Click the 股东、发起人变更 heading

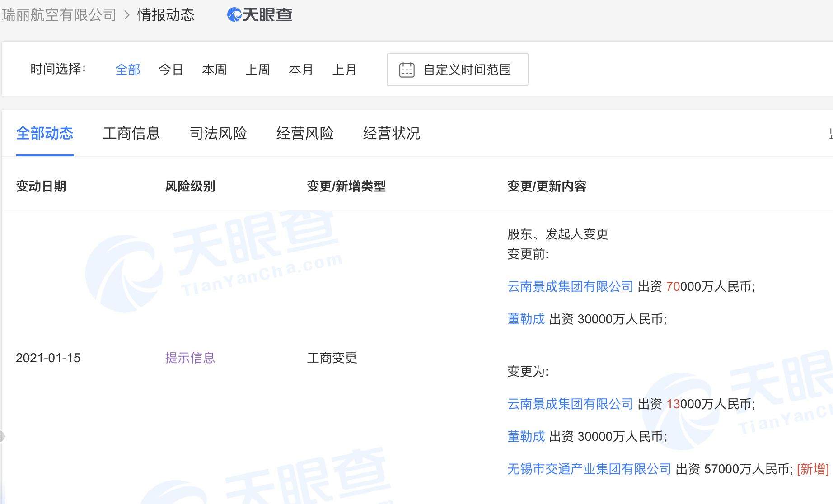click(558, 234)
